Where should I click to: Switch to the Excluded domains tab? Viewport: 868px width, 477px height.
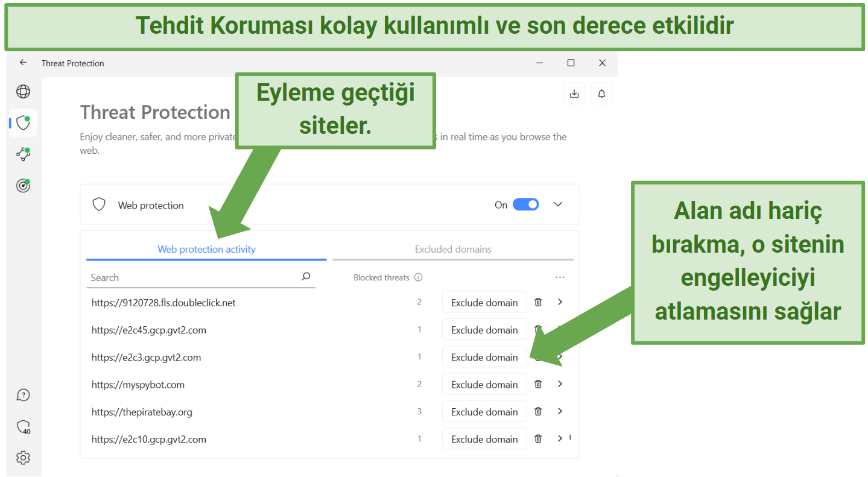click(453, 249)
